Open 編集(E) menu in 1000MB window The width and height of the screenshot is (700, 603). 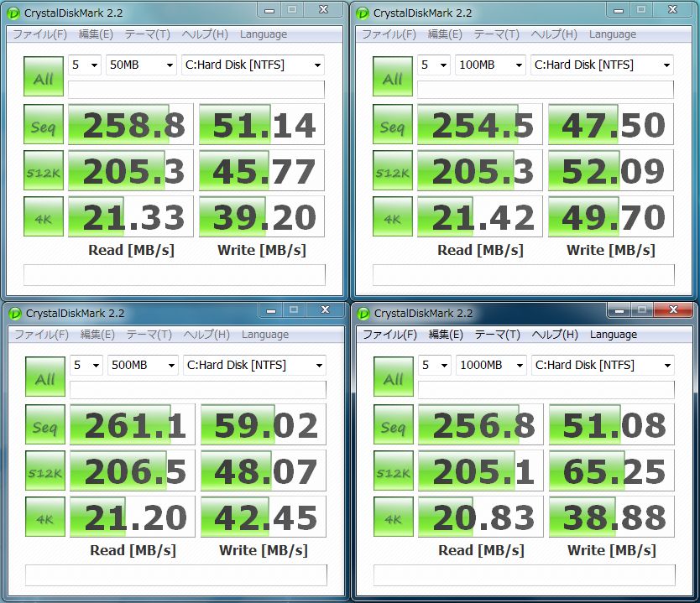[x=446, y=335]
